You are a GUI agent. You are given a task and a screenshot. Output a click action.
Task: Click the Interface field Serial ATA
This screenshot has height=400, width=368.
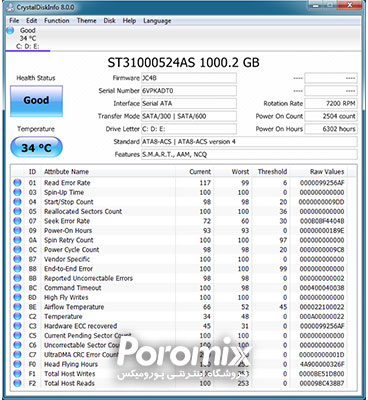click(189, 103)
